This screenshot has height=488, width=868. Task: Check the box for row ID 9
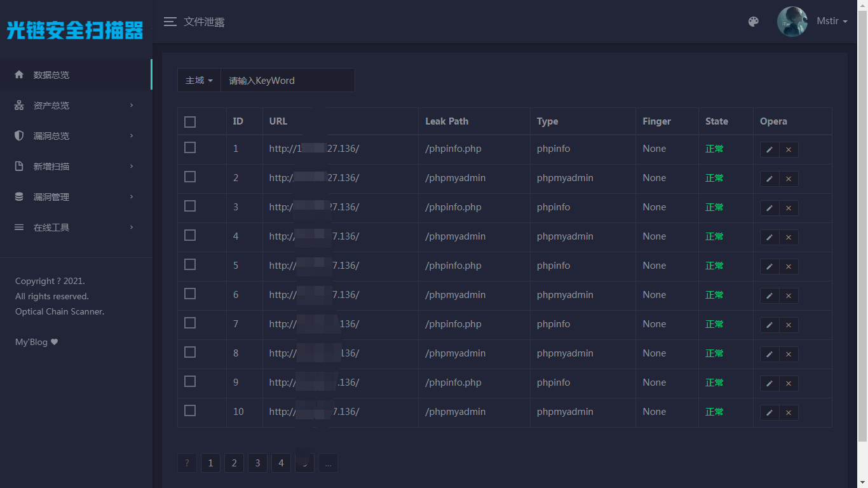(190, 381)
